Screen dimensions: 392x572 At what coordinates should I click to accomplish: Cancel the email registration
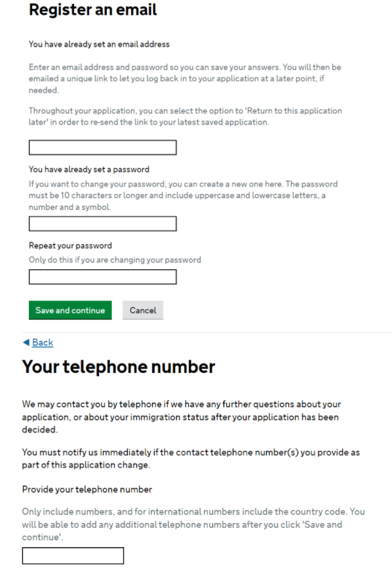tap(143, 310)
